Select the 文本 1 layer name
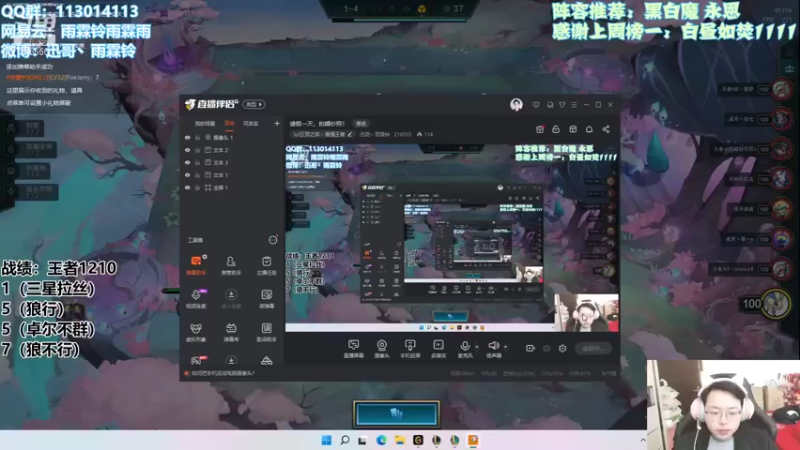 [220, 175]
